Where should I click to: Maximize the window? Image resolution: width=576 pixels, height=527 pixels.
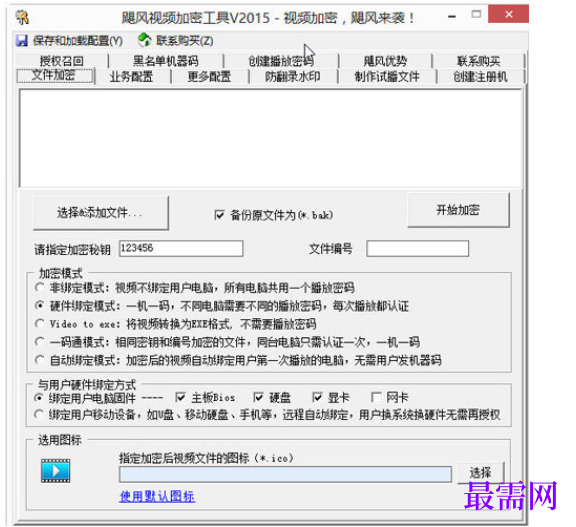coord(476,15)
